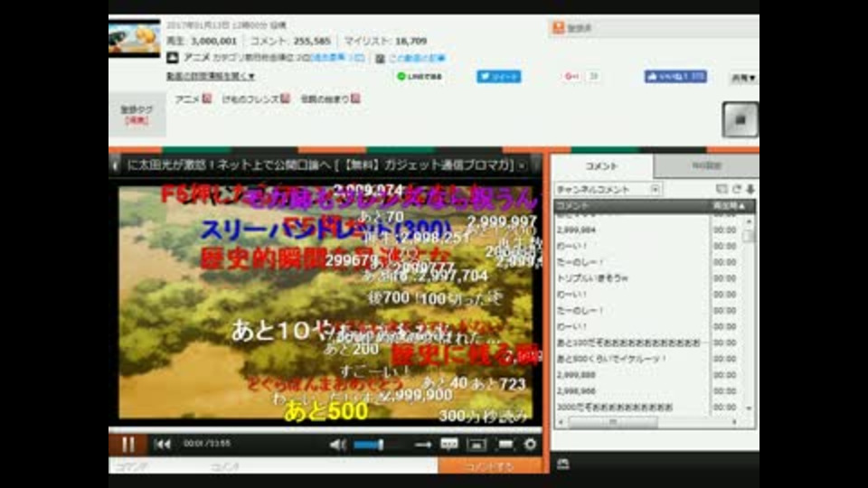The image size is (868, 488).
Task: Focus the comment text input field
Action: pyautogui.click(x=321, y=466)
